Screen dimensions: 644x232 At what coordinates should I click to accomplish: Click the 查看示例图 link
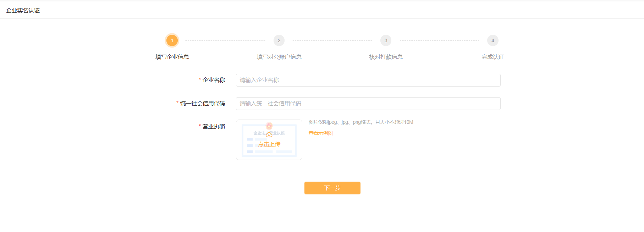click(320, 133)
